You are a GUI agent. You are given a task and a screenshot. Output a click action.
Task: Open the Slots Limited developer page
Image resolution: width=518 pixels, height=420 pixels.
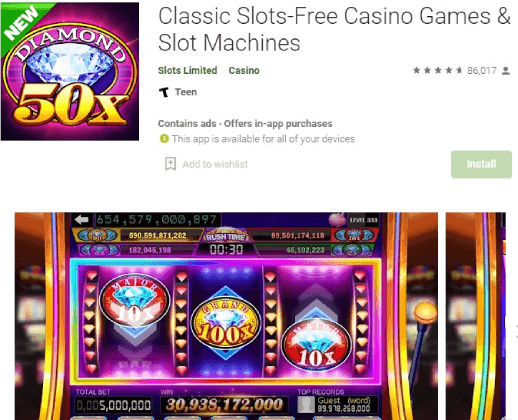point(187,70)
